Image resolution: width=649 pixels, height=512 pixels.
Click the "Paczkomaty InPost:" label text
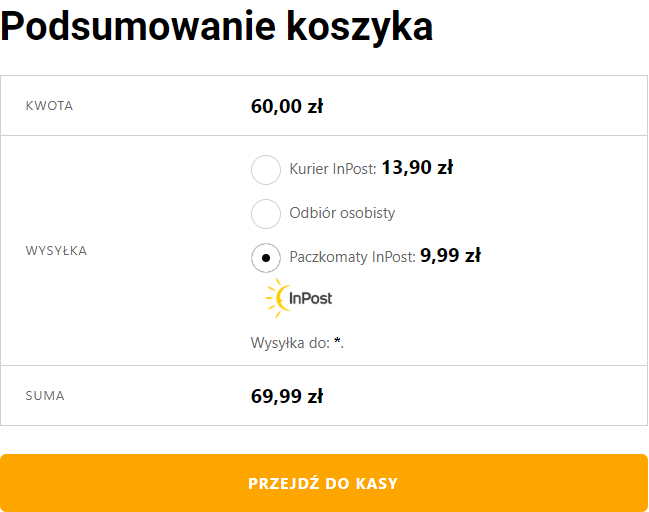[352, 257]
